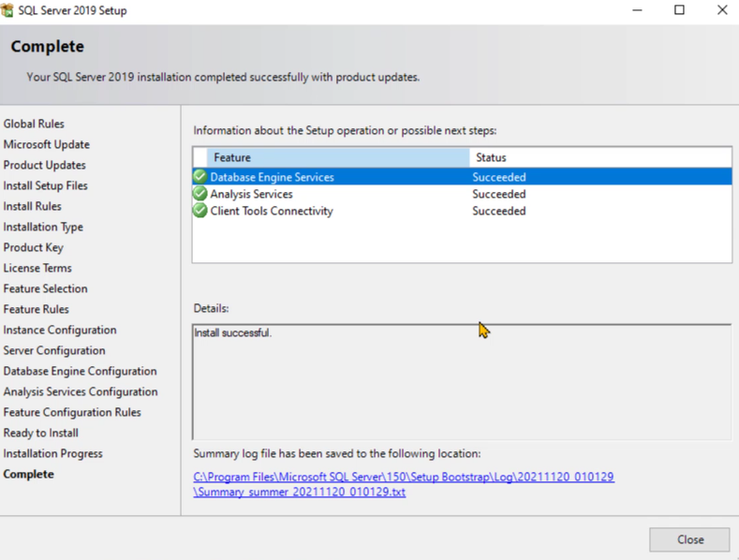This screenshot has width=739, height=560.
Task: Click green check icon beside Client Tools Connectivity
Action: [x=200, y=211]
